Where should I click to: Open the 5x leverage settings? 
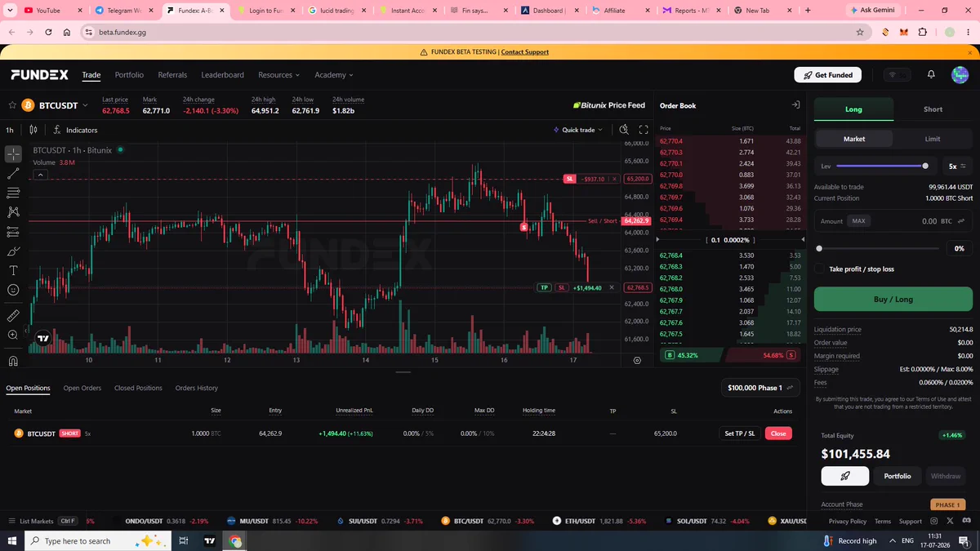[x=956, y=166]
